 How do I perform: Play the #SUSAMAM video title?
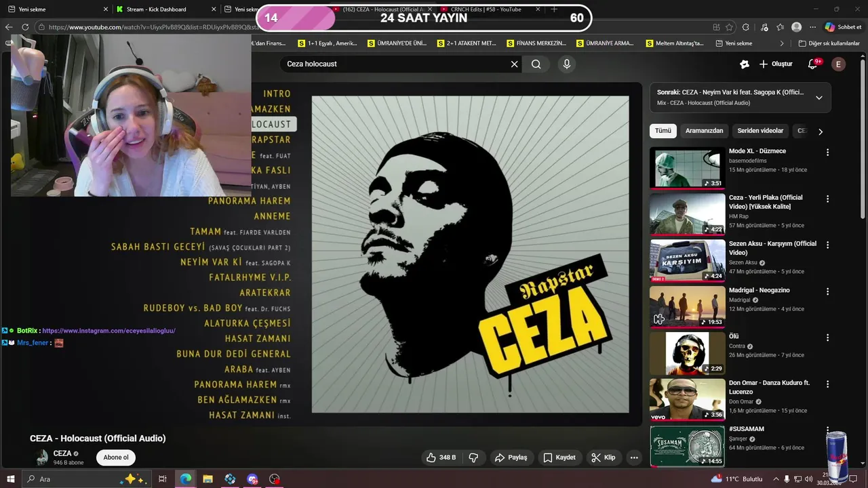pyautogui.click(x=747, y=429)
